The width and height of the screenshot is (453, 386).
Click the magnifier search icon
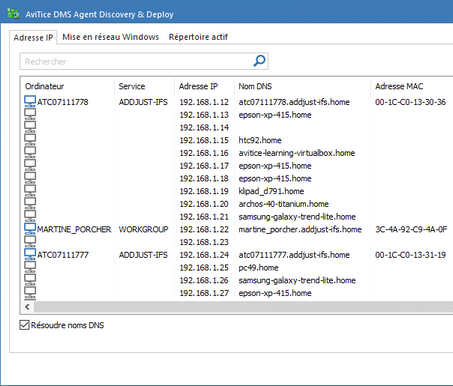click(259, 61)
